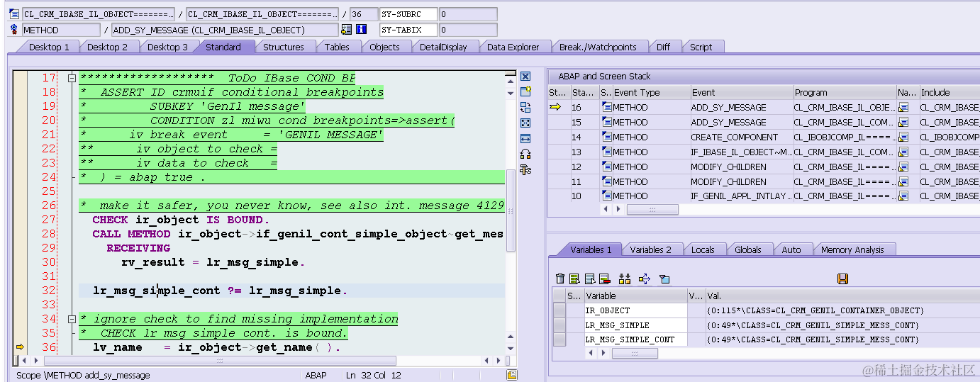The height and width of the screenshot is (382, 980).
Task: Open the Break./Watchpoints tab
Action: [x=598, y=47]
